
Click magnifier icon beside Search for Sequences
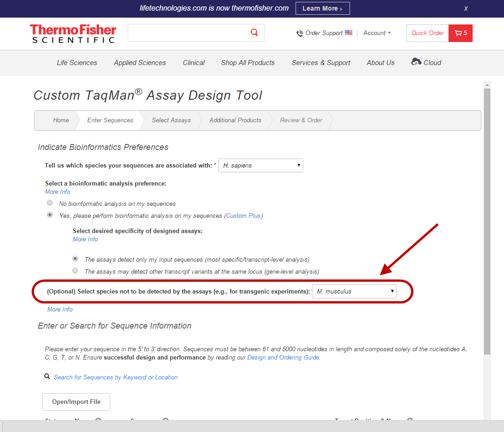47,377
